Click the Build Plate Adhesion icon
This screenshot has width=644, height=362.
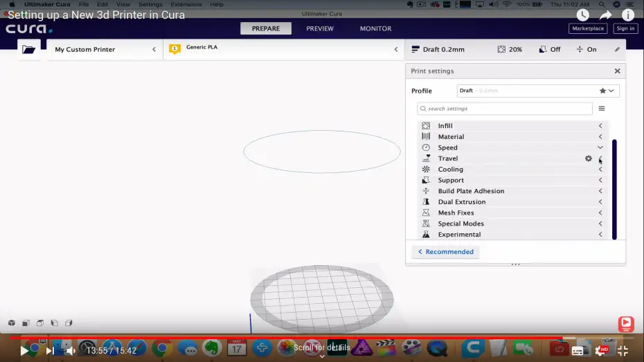(426, 191)
